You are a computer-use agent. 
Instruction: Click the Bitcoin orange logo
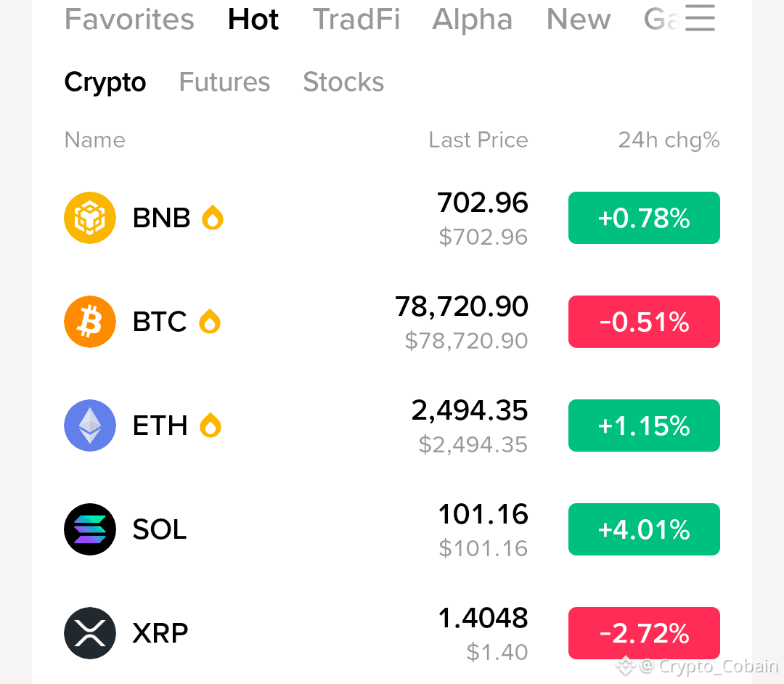tap(90, 322)
